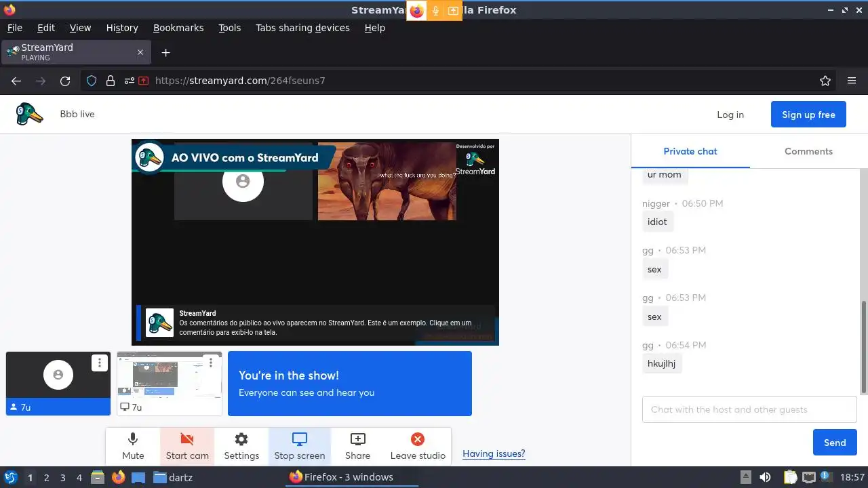868x488 pixels.
Task: Open the Help menu
Action: click(x=374, y=28)
